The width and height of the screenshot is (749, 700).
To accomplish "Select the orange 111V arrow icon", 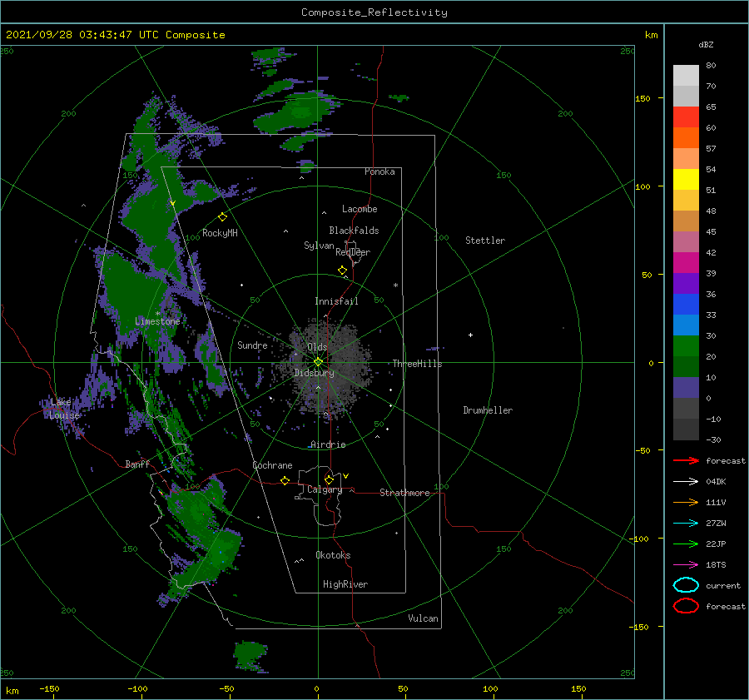I will click(686, 502).
